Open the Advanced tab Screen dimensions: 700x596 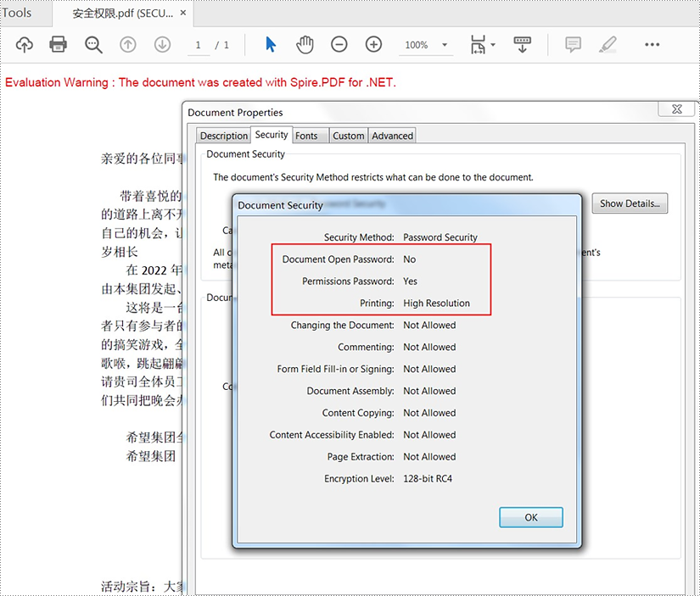click(392, 136)
